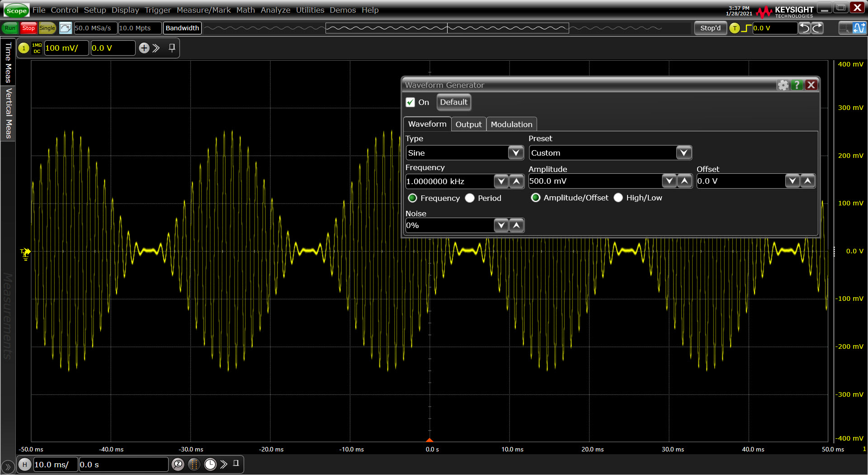Viewport: 868px width, 475px height.
Task: Increase the Amplitude value
Action: pos(684,181)
